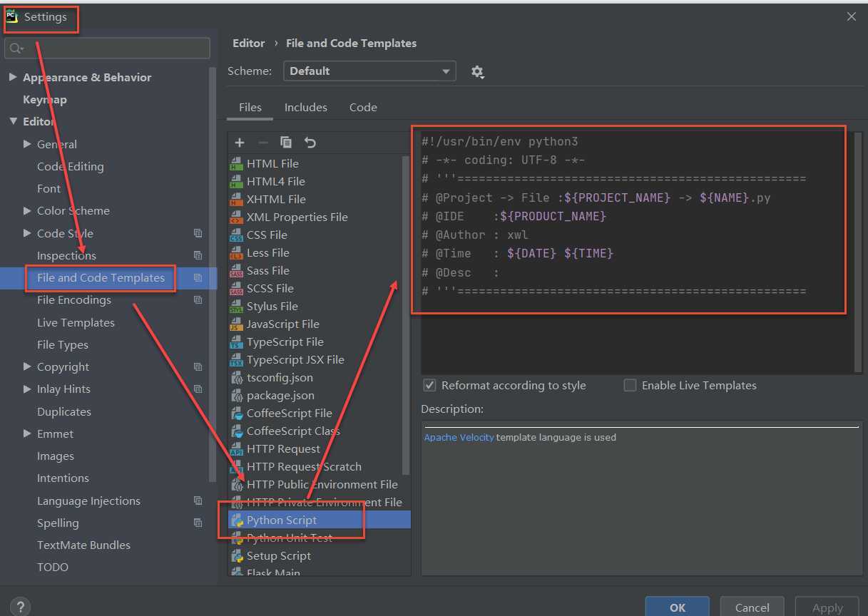Select the JavaScript File template icon
The height and width of the screenshot is (616, 868).
click(x=237, y=324)
